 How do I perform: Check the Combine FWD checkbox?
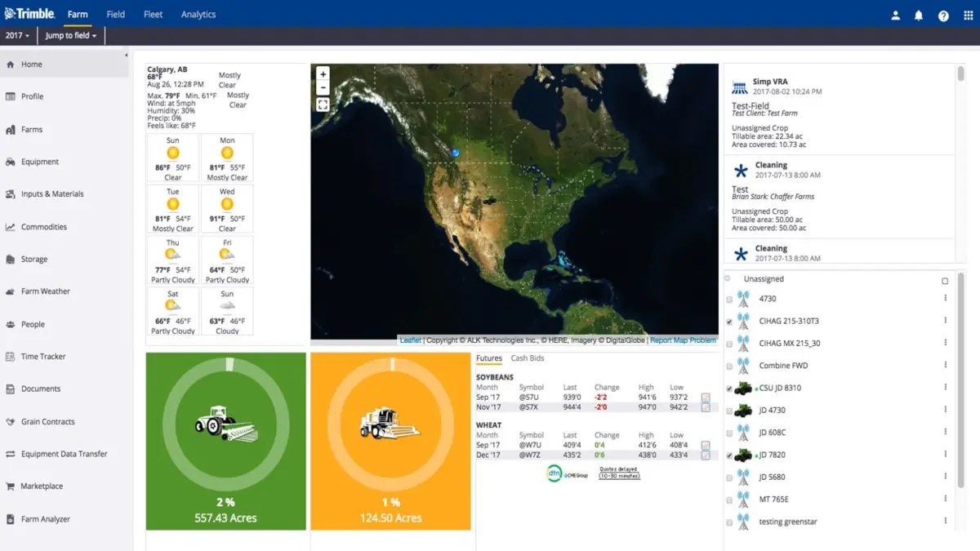click(729, 367)
